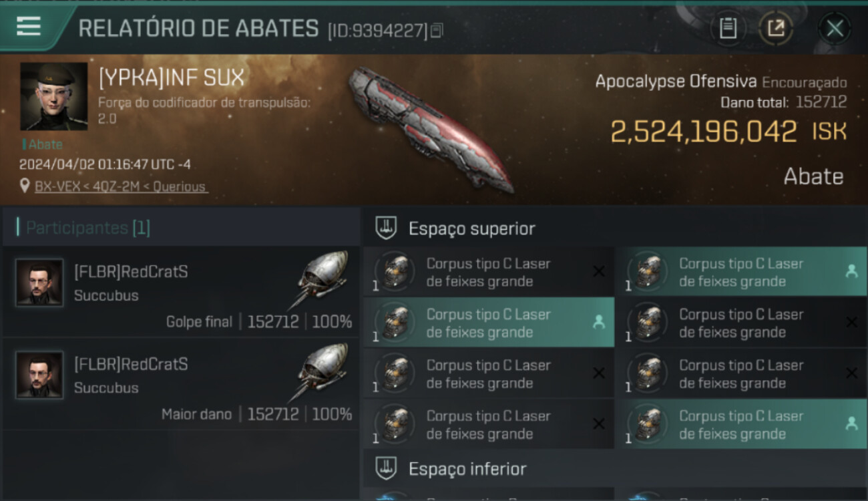Open the clipboard report icon

pos(728,29)
